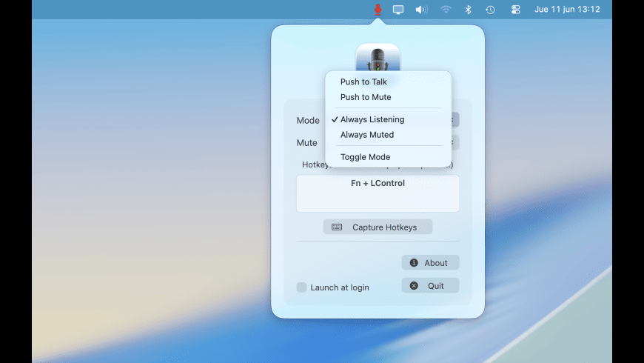This screenshot has height=363, width=644.
Task: Click the Mute dropdown arrow
Action: [x=455, y=142]
